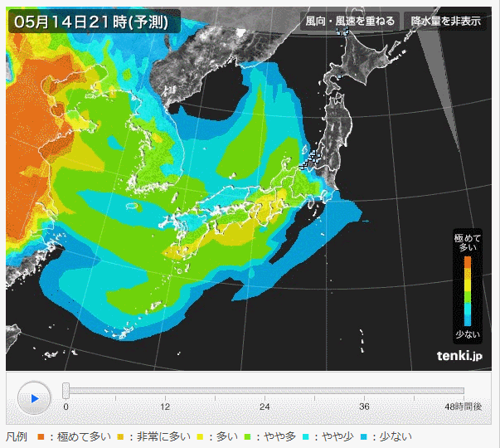Screen dimensions: 500x448
Task: Click the orange 極めて多い legend swatch
Action: pyautogui.click(x=41, y=436)
